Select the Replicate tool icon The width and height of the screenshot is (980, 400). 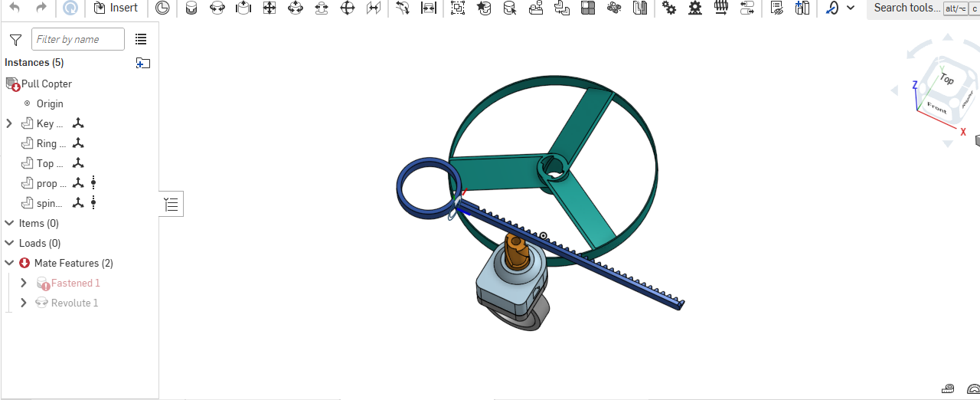click(x=562, y=8)
